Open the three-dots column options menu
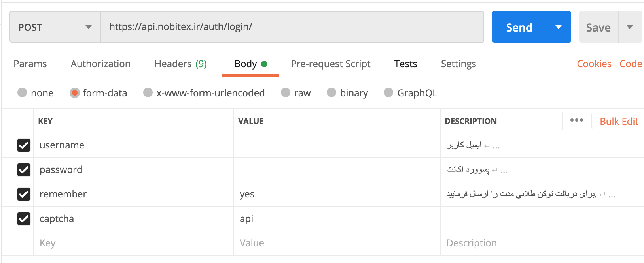The image size is (644, 263). pos(576,120)
